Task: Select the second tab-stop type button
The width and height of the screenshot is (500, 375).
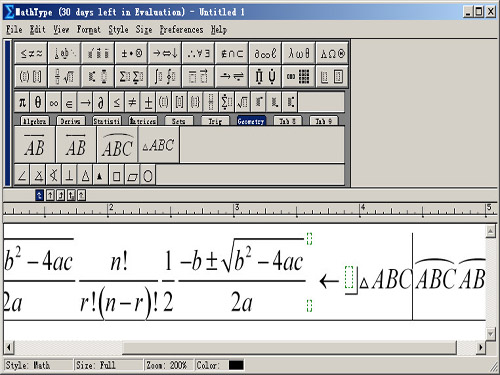Action: [x=50, y=195]
